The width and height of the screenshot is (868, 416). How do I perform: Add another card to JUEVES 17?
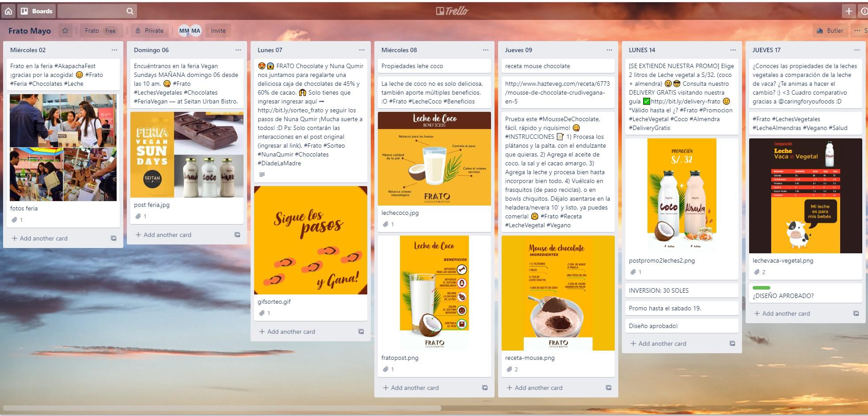(782, 313)
